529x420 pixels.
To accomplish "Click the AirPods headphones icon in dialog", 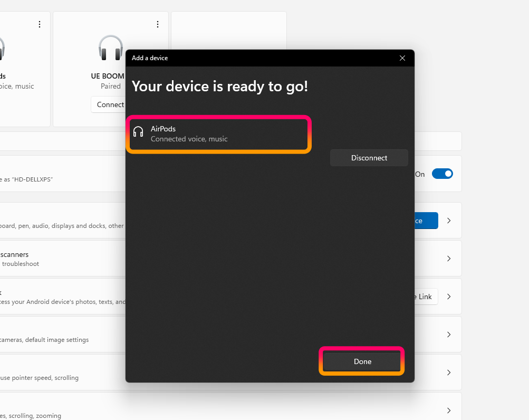I will tap(138, 132).
